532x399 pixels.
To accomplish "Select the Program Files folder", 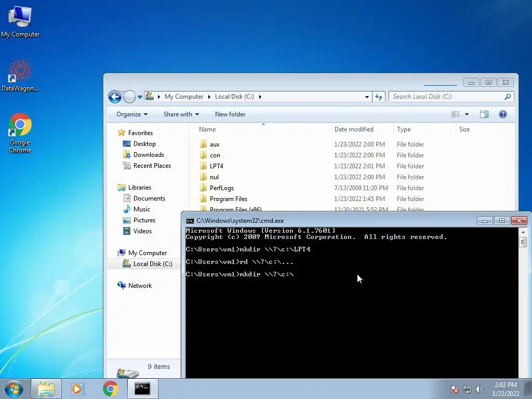I will [229, 199].
